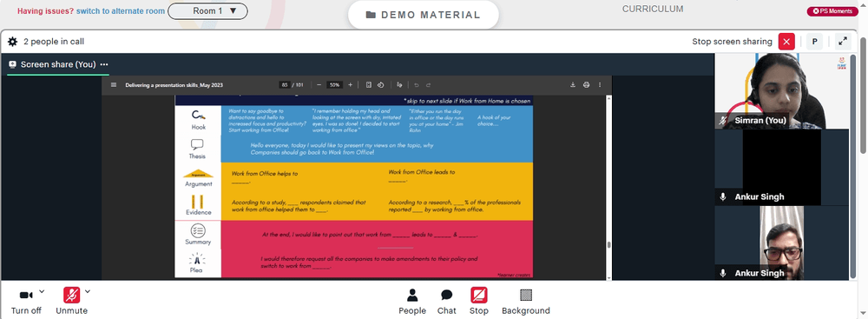Open the People participants panel
868x319 pixels.
coord(412,302)
